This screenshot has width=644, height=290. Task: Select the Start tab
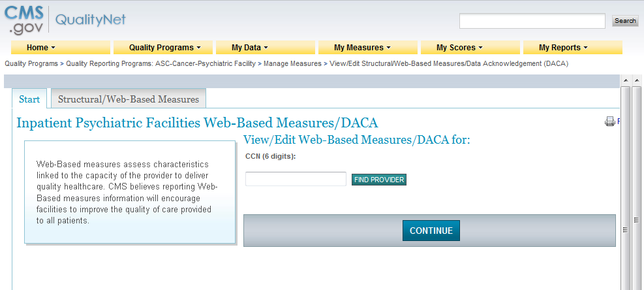(x=29, y=99)
